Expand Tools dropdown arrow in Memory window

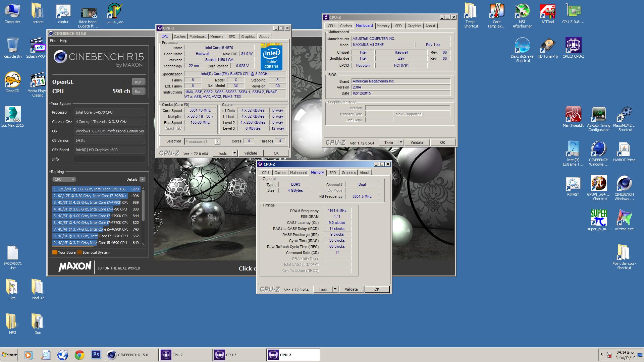[x=335, y=289]
